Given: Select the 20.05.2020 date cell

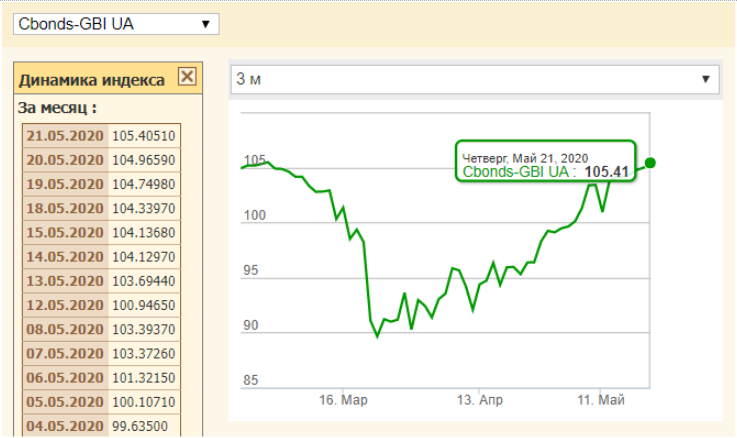Looking at the screenshot, I should click(x=65, y=160).
